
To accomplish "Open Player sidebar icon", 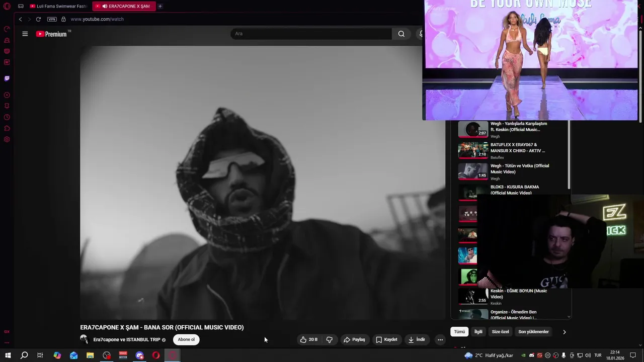I will 7,95.
